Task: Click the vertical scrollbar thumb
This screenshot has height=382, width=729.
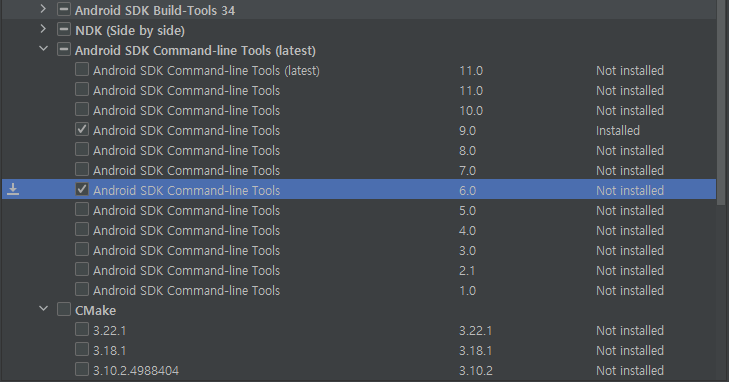Action: (721, 102)
